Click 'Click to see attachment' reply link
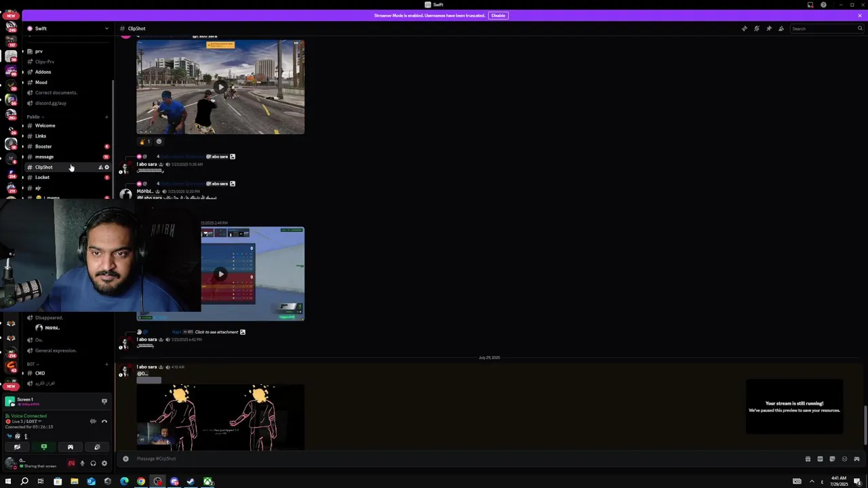Viewport: 868px width, 488px height. [x=216, y=332]
